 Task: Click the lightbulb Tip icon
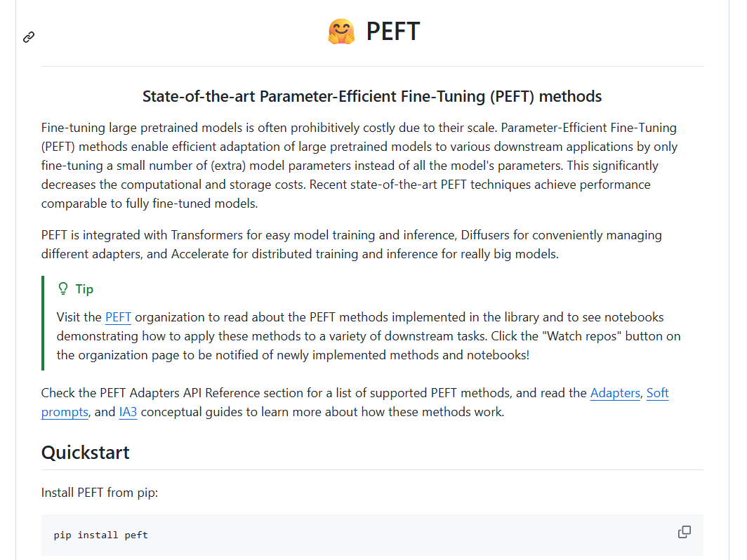click(x=63, y=288)
